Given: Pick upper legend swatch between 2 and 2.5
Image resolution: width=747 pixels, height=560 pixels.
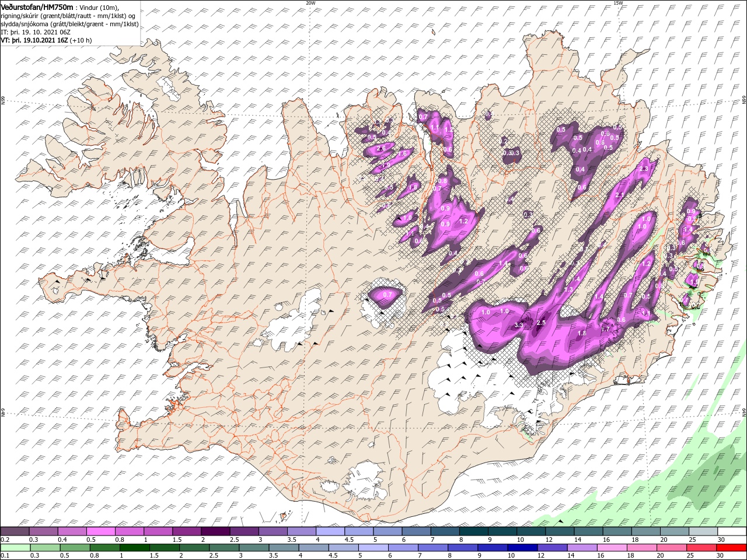Looking at the screenshot, I should [215, 531].
